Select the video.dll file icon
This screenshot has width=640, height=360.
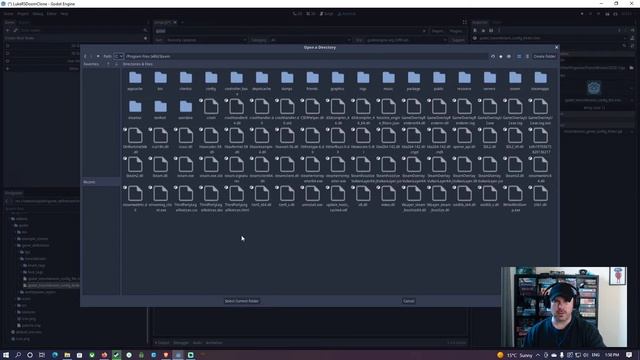coord(388,193)
